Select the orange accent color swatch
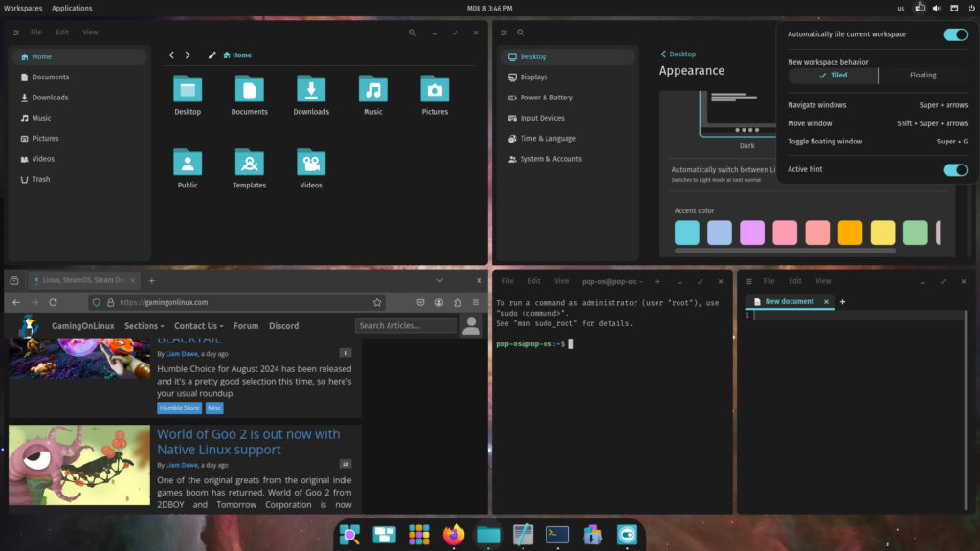Image resolution: width=980 pixels, height=551 pixels. pyautogui.click(x=848, y=232)
